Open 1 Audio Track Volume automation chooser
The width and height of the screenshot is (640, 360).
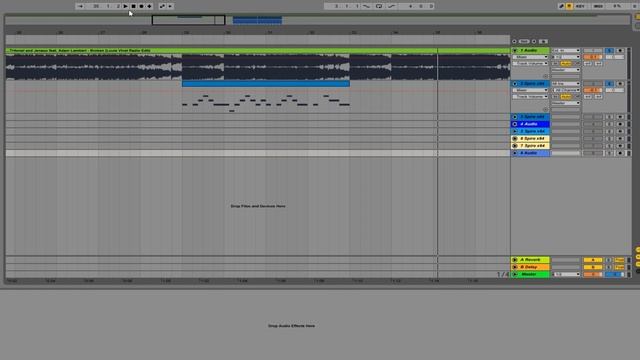click(x=530, y=63)
